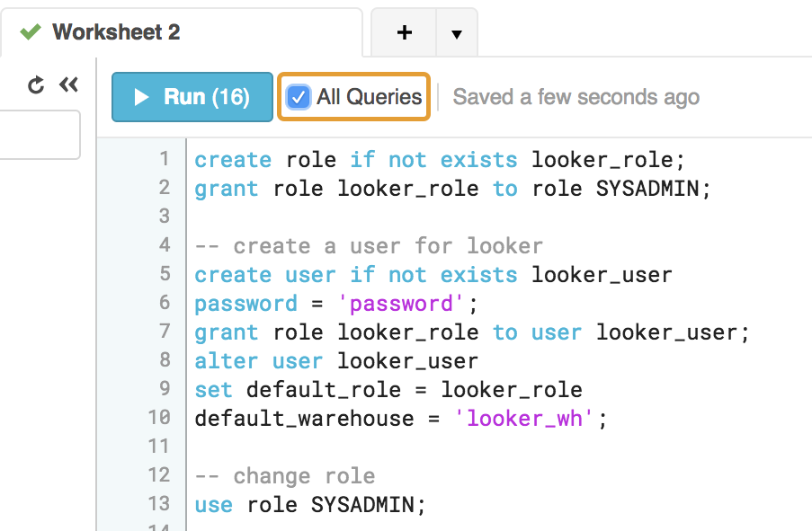Viewport: 812px width, 531px height.
Task: Collapse the sidebar with the double-chevron icon
Action: (x=68, y=84)
